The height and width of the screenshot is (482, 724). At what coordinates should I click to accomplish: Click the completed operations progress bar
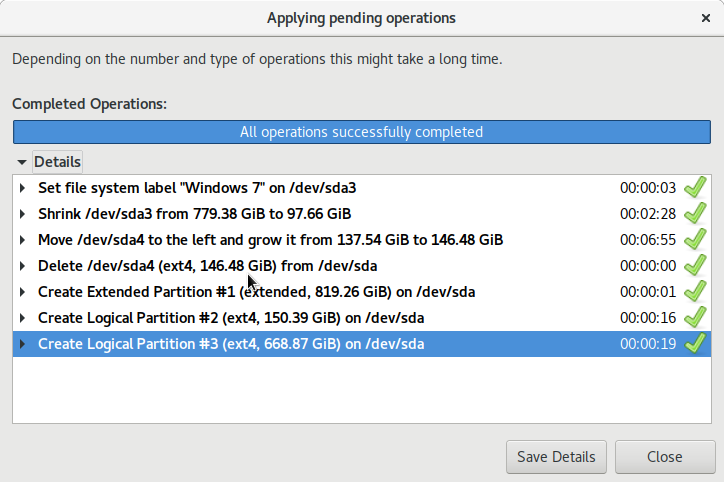[x=361, y=132]
